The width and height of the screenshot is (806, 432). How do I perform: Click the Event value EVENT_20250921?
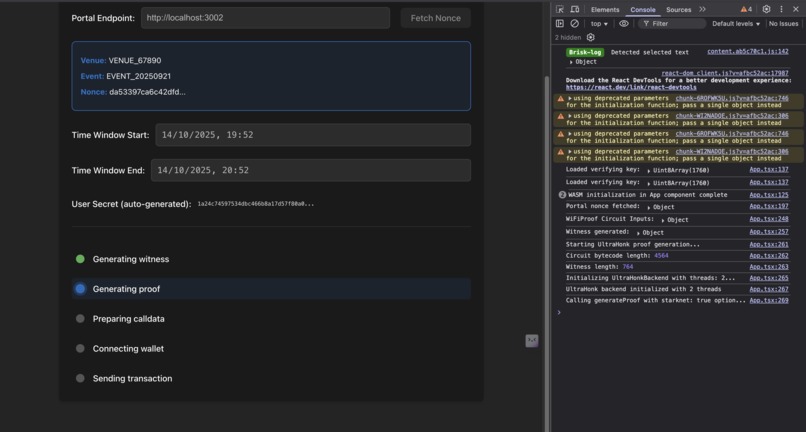click(138, 76)
